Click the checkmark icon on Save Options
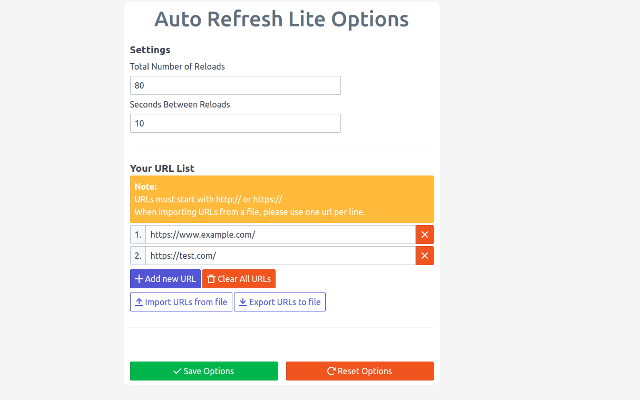This screenshot has height=400, width=640. pyautogui.click(x=177, y=371)
